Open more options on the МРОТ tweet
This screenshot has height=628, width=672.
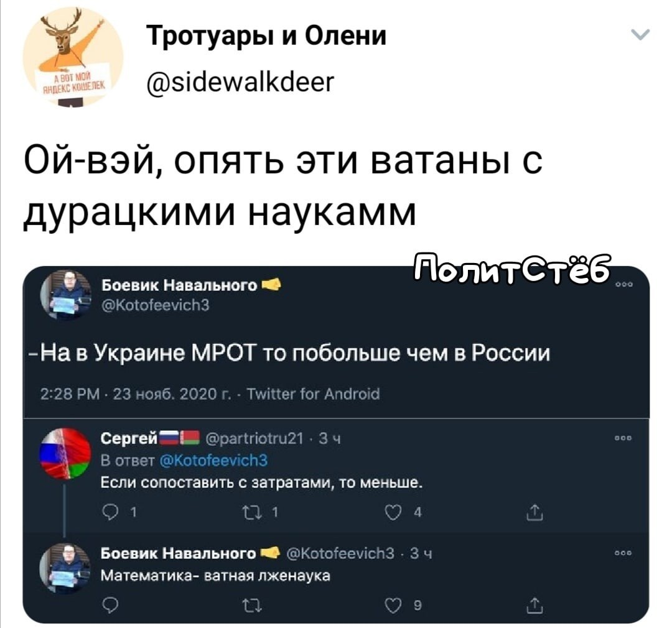pos(623,284)
